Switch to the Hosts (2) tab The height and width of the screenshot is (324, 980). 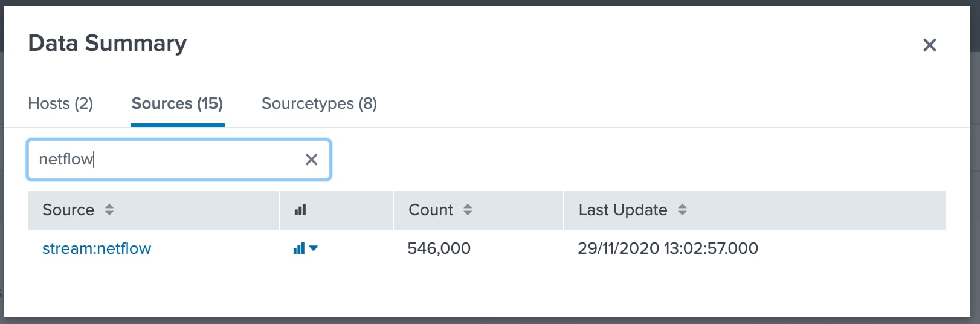point(60,104)
